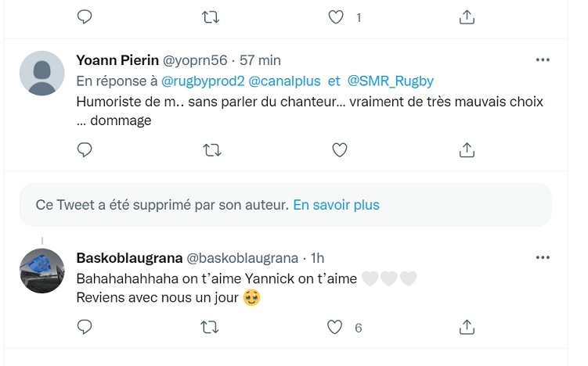Share Yoann Pierin's tweet
Image resolution: width=588 pixels, height=366 pixels.
click(x=466, y=149)
